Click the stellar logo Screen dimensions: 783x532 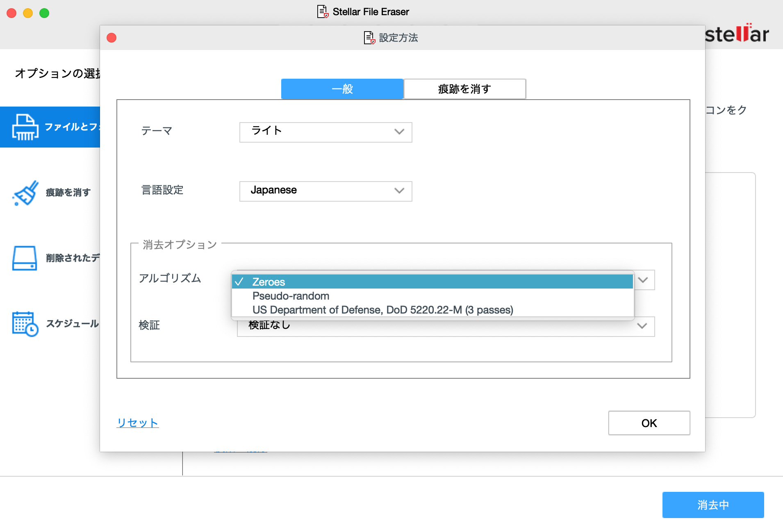coord(737,34)
